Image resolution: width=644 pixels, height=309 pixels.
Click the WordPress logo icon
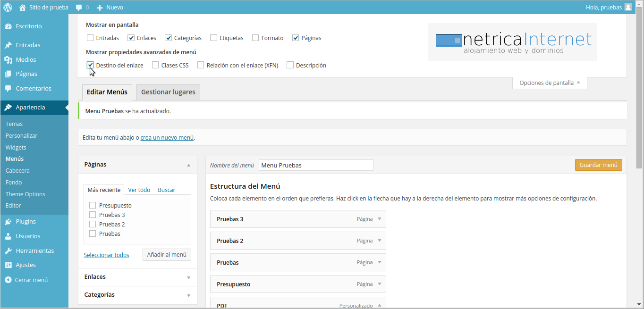click(x=8, y=7)
